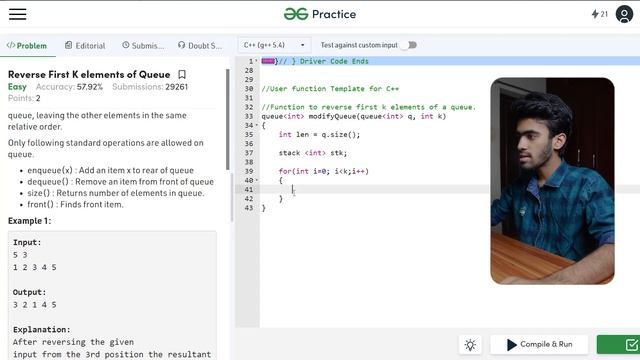The image size is (640, 360).
Task: Open the user profile avatar
Action: click(x=624, y=14)
